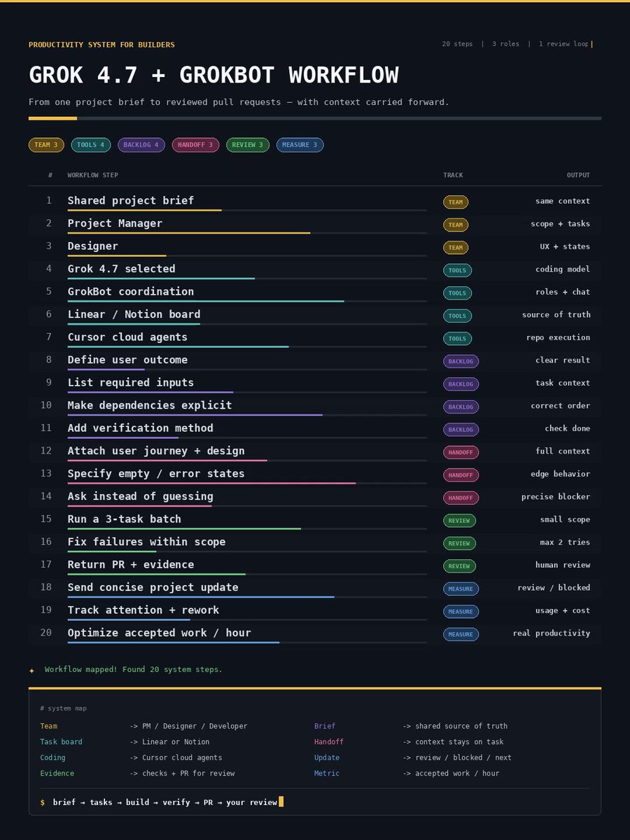Image resolution: width=630 pixels, height=840 pixels.
Task: Open the Shared project brief step
Action: [x=131, y=200]
